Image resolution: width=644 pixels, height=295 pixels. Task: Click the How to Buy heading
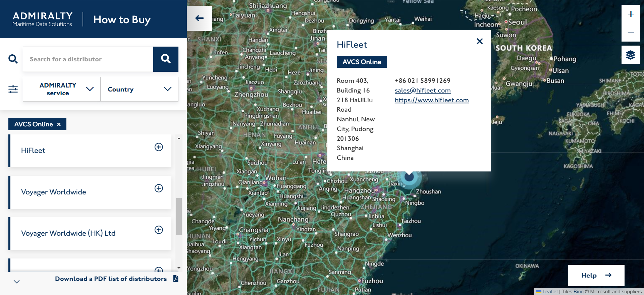122,20
